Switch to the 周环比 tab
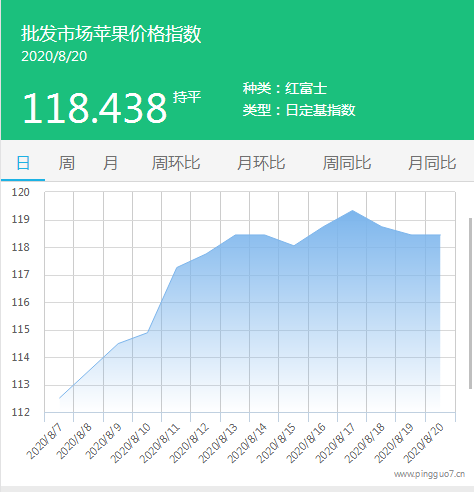Viewport: 474px width, 492px height. 176,163
